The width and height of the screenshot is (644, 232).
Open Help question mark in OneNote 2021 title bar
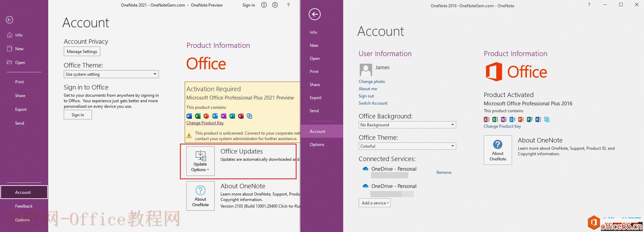(288, 5)
